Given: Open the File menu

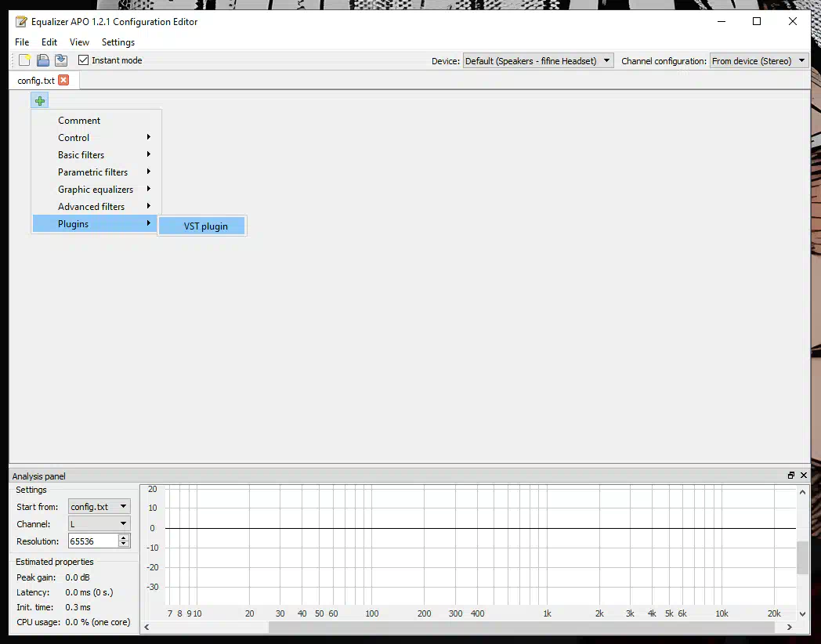Looking at the screenshot, I should (22, 42).
